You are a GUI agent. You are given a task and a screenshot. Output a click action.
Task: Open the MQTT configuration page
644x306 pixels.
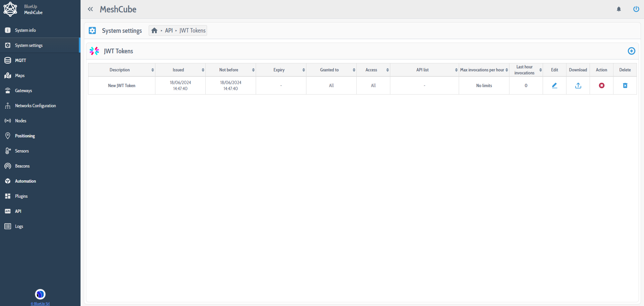pos(20,60)
